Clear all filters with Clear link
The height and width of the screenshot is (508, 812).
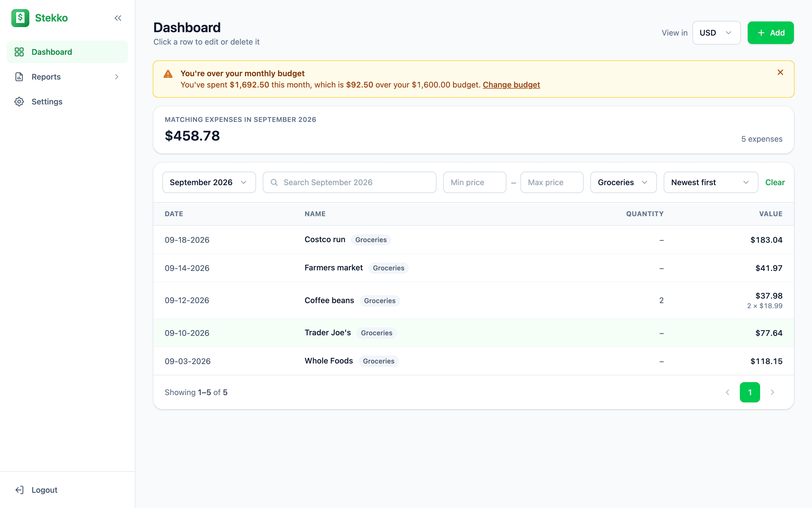[x=775, y=182]
